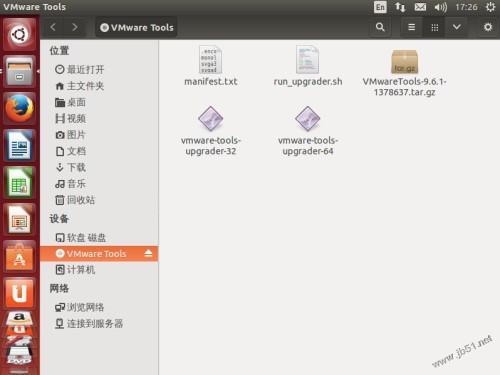This screenshot has width=500, height=375.
Task: Open the view options dropdown arrow
Action: click(x=457, y=27)
